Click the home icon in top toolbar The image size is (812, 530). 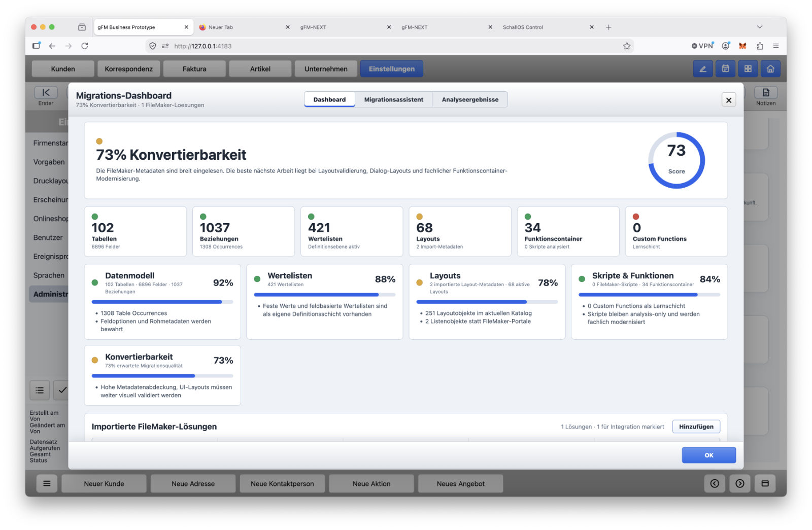coord(770,69)
